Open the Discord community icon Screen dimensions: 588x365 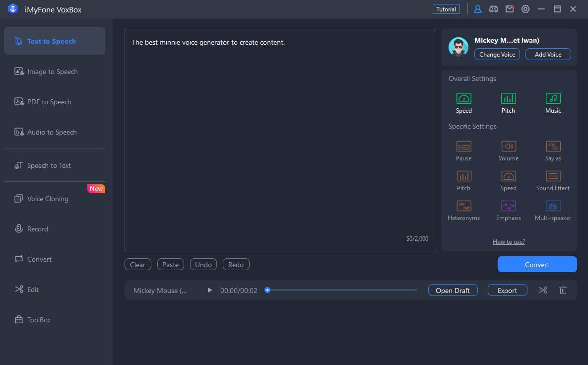[494, 9]
